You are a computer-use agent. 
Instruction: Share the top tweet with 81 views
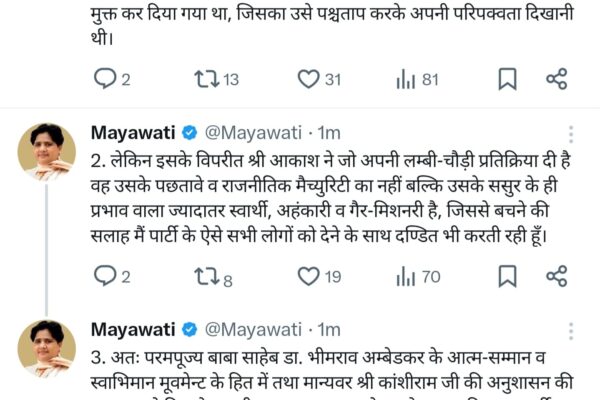click(556, 79)
